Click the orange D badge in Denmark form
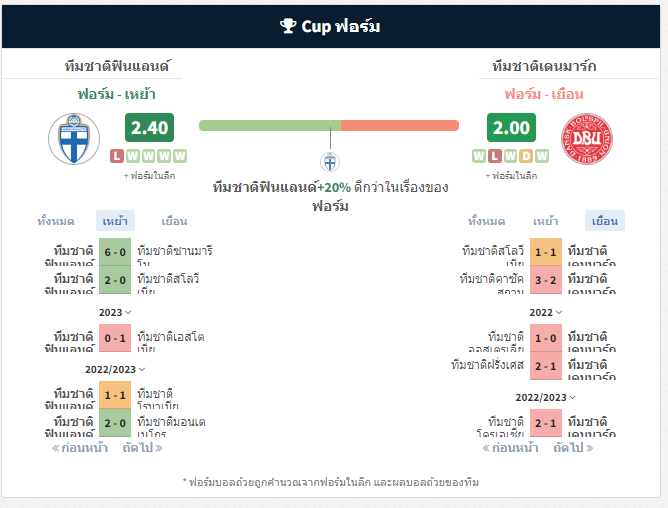 click(526, 156)
